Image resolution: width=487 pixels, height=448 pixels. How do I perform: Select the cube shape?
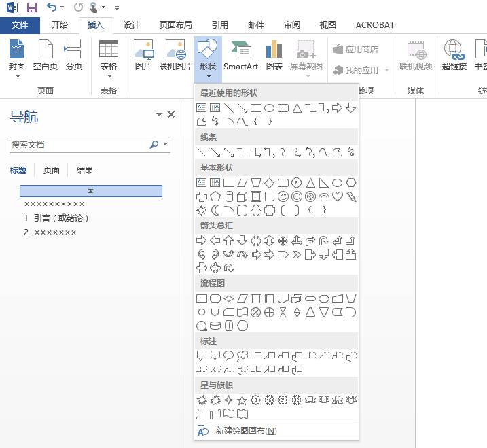242,196
